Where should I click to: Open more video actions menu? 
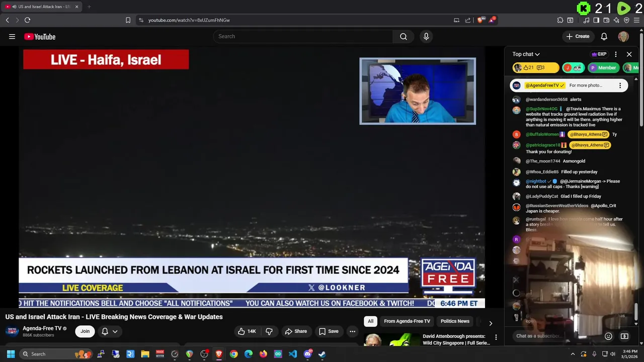tap(353, 331)
